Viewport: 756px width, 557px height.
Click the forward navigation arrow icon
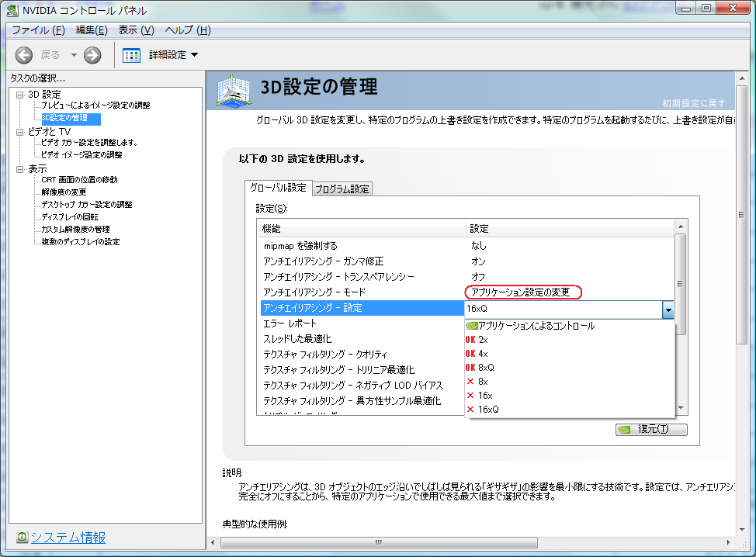point(92,55)
